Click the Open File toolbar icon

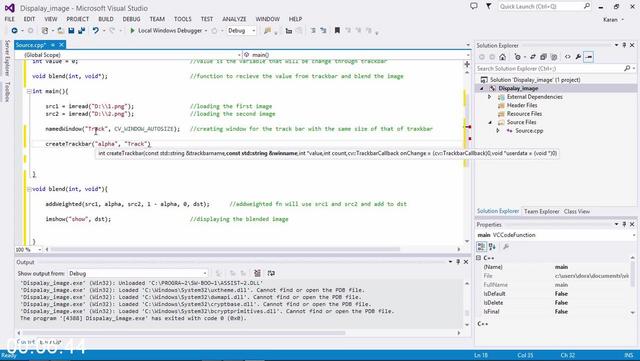[x=60, y=31]
